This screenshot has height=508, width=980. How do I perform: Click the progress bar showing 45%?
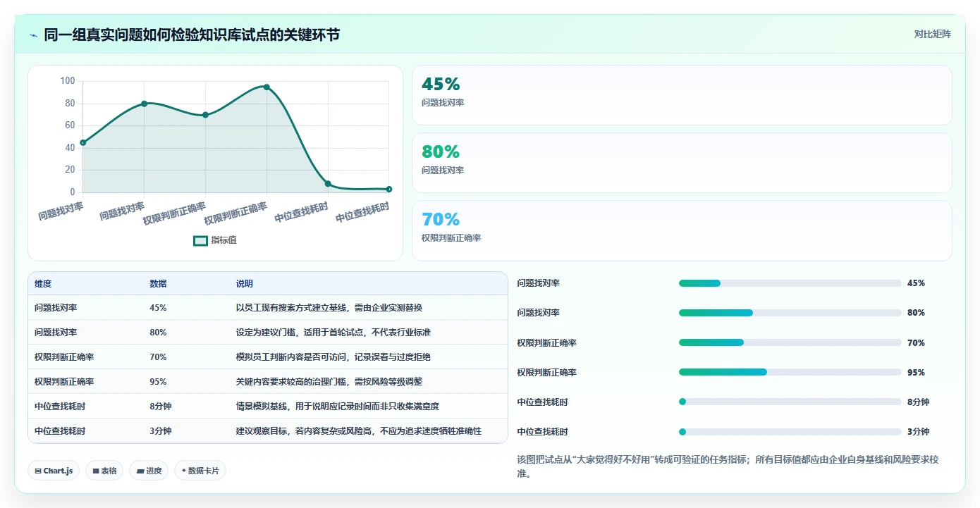tap(790, 283)
